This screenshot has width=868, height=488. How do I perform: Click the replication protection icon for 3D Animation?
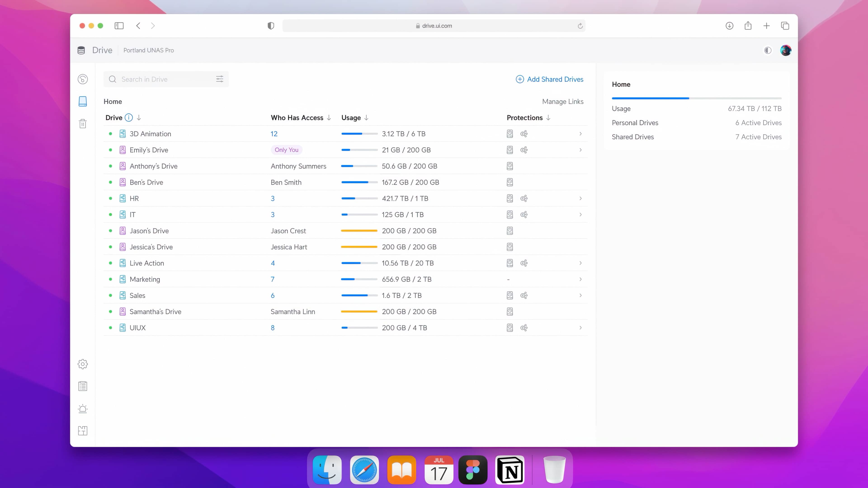point(524,134)
